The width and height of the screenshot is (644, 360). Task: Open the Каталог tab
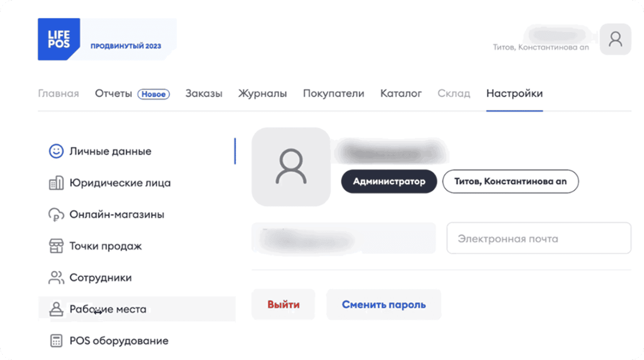point(401,94)
